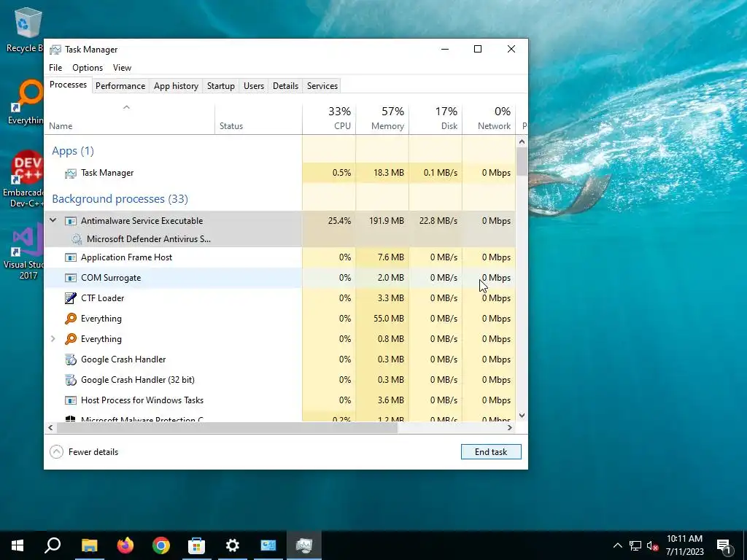This screenshot has height=560, width=747.
Task: Click the Host Process for Windows Tasks icon
Action: [x=71, y=400]
